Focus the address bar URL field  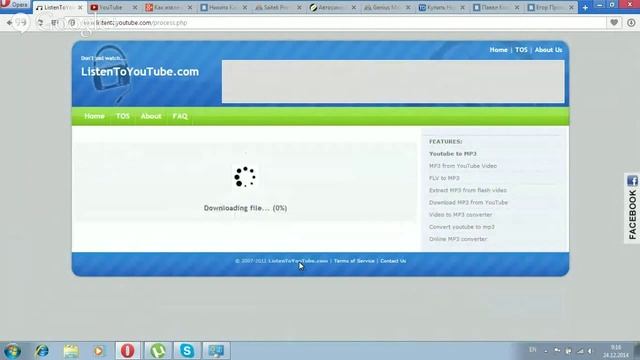pos(343,23)
